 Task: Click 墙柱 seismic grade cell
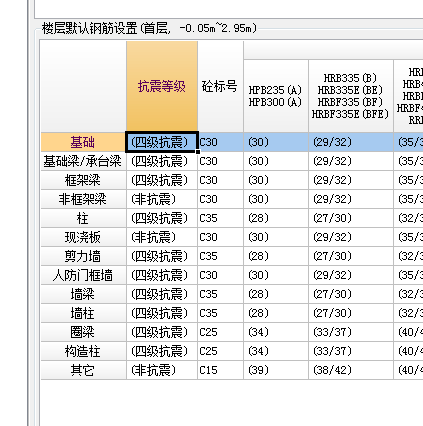coord(162,313)
